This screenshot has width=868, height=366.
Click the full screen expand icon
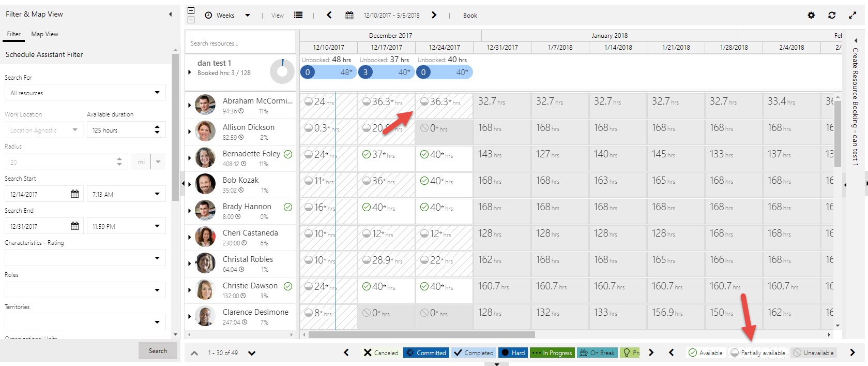[852, 16]
